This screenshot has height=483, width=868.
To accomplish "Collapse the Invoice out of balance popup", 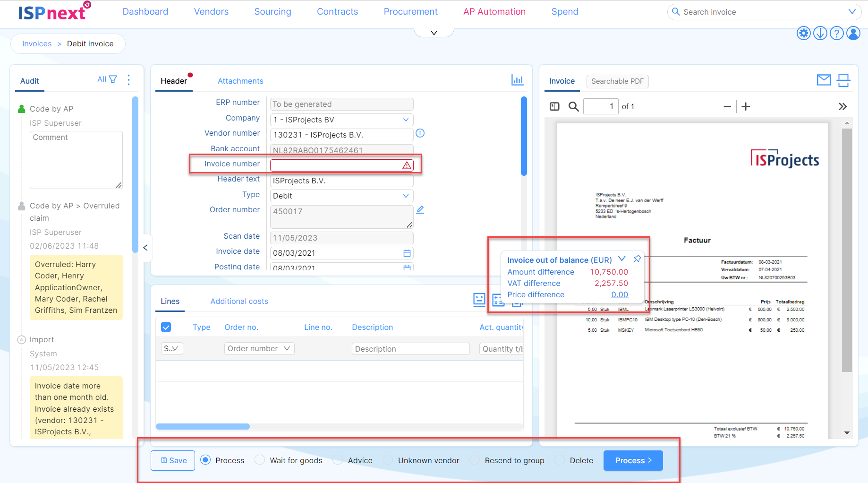I will coord(622,259).
